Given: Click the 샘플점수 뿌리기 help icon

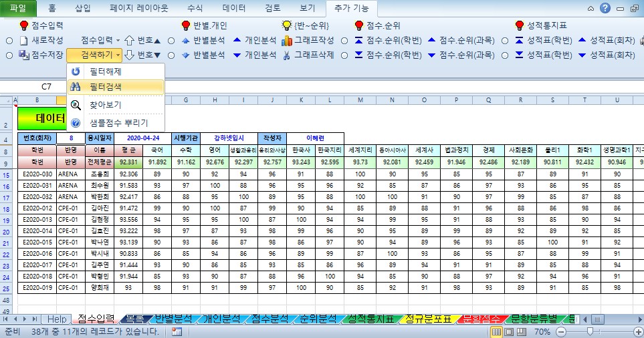Looking at the screenshot, I should (x=76, y=123).
